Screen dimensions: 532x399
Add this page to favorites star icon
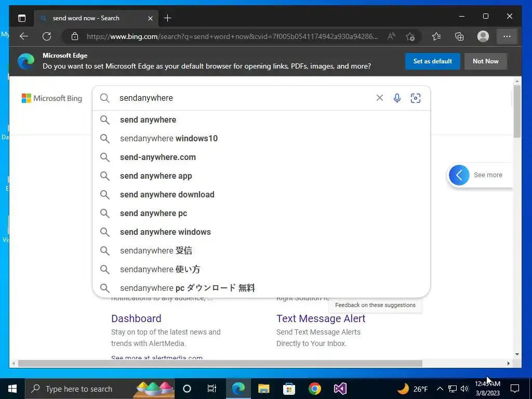[x=410, y=36]
